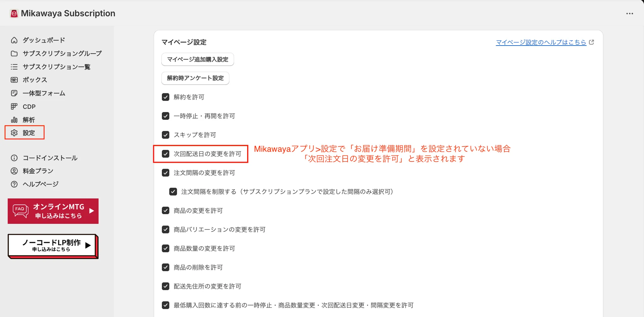The image size is (644, 317).
Task: Uncheck 次回配送日の変更を許可 checkbox
Action: 166,154
